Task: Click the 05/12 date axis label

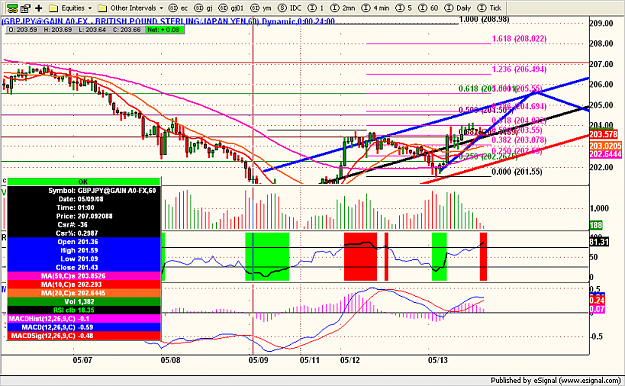Action: point(350,360)
